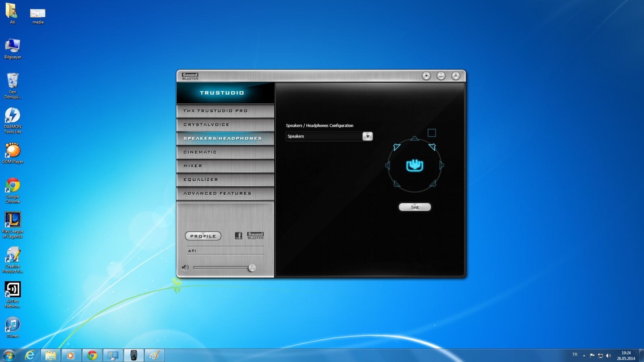
Task: Click the master volume slider knob
Action: (252, 268)
